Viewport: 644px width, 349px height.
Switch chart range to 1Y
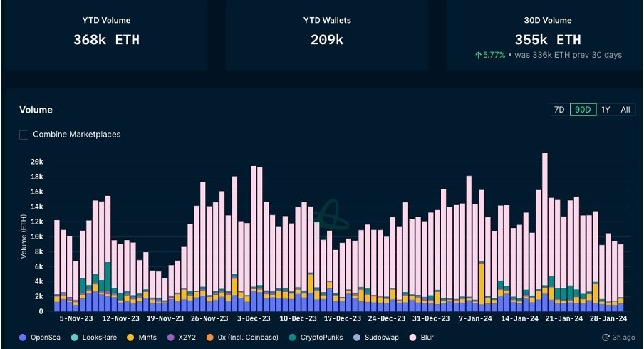(606, 110)
